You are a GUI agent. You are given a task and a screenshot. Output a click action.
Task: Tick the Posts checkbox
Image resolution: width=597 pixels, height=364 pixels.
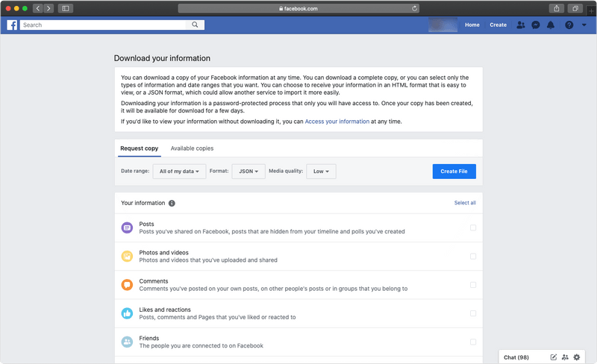click(473, 228)
